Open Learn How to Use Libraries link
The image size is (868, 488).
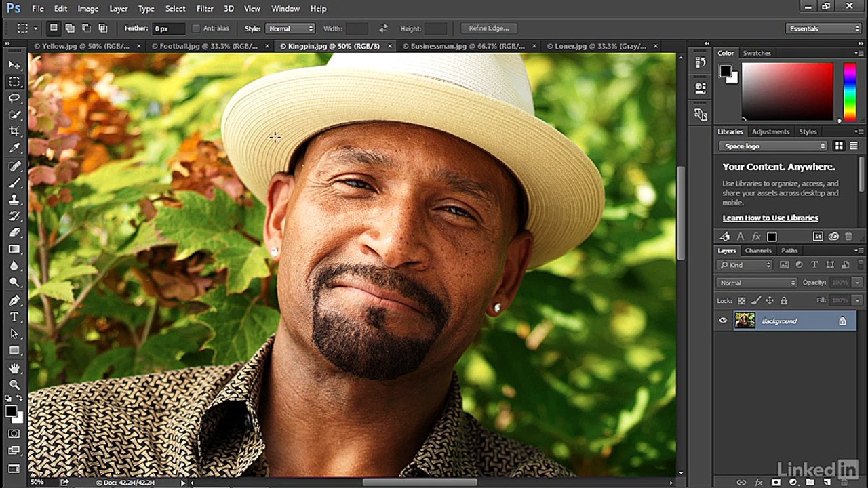coord(770,218)
